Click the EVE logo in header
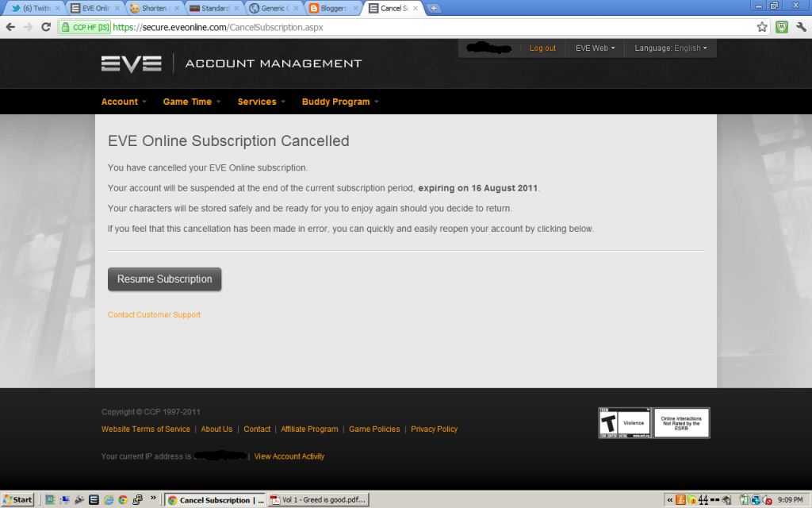Viewport: 812px width, 508px height. point(132,63)
